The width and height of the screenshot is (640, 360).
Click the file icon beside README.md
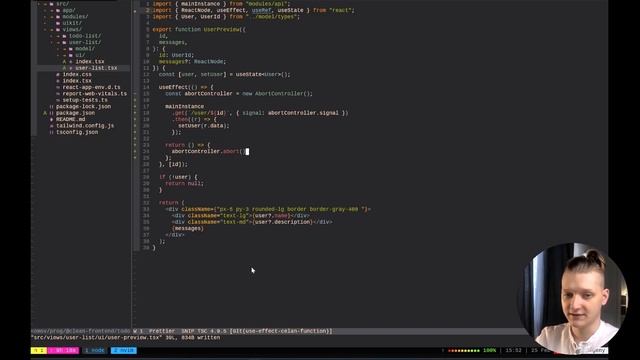(x=51, y=119)
